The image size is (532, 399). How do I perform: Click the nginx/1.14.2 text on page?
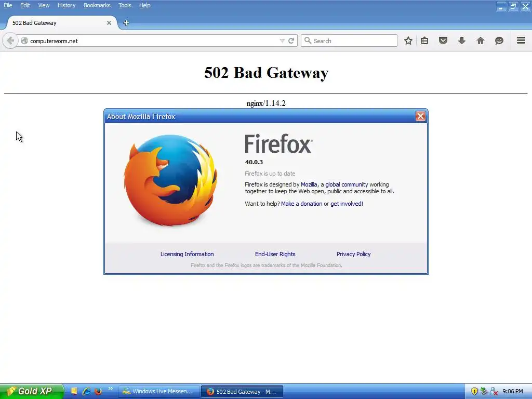[266, 103]
